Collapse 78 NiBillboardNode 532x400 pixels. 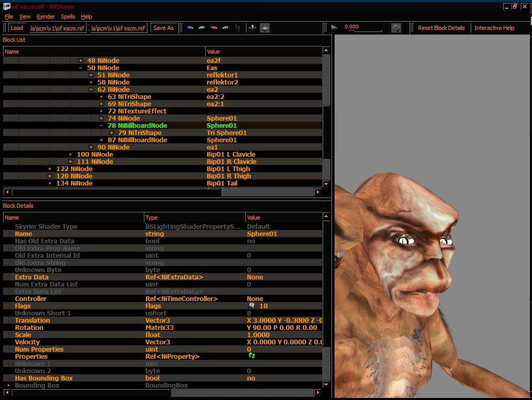click(101, 126)
